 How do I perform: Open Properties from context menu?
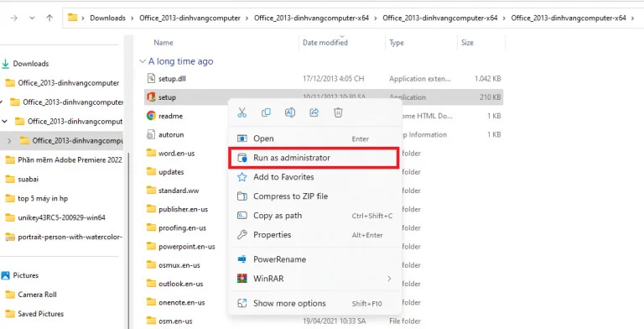coord(314,235)
